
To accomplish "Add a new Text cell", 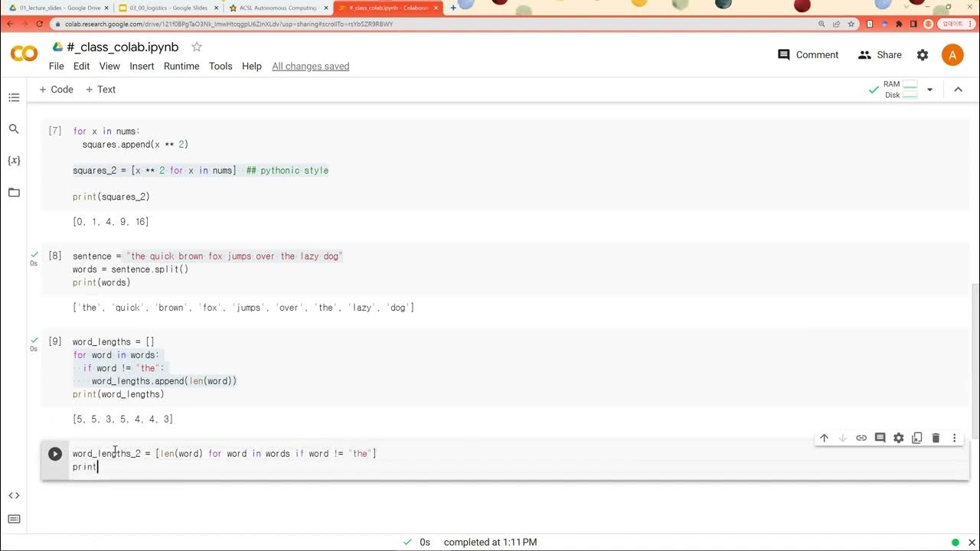I will pyautogui.click(x=100, y=90).
